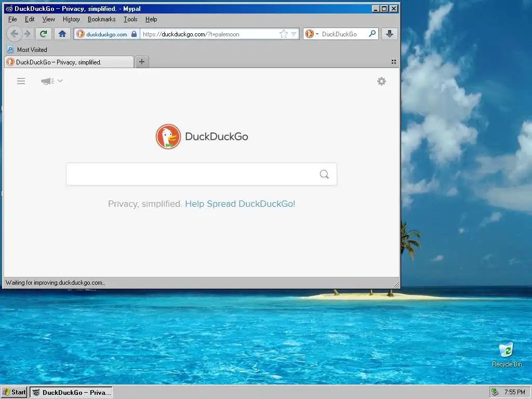Viewport: 532px width, 399px height.
Task: Click the Most Visited bookmarks label
Action: click(32, 49)
